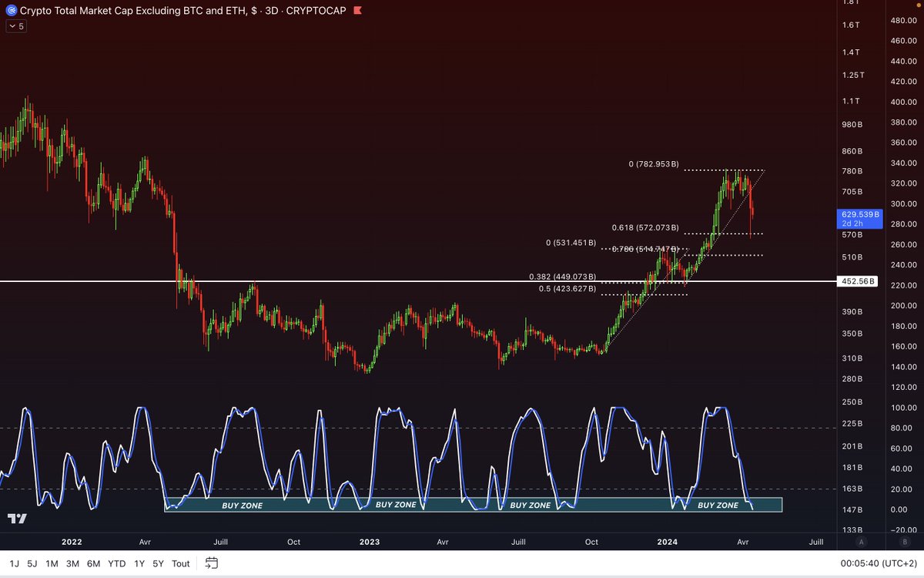Select the 1J time range
This screenshot has width=924, height=578.
click(14, 563)
